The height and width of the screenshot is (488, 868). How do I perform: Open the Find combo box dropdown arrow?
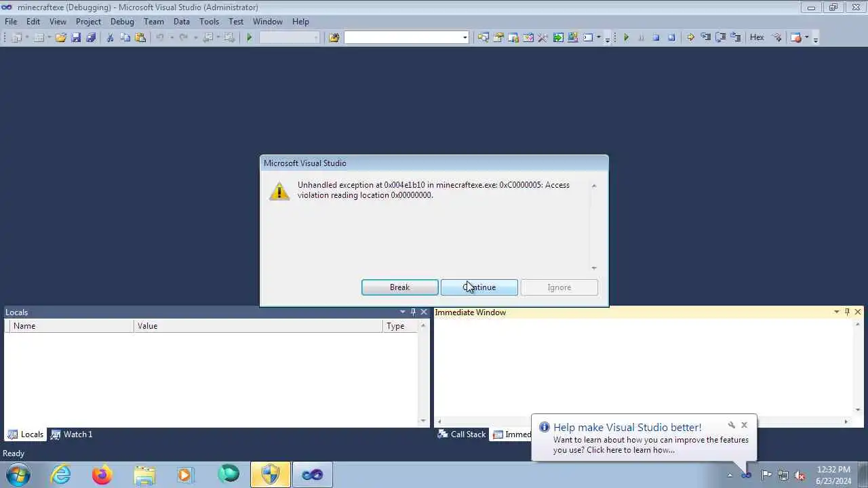click(x=465, y=37)
